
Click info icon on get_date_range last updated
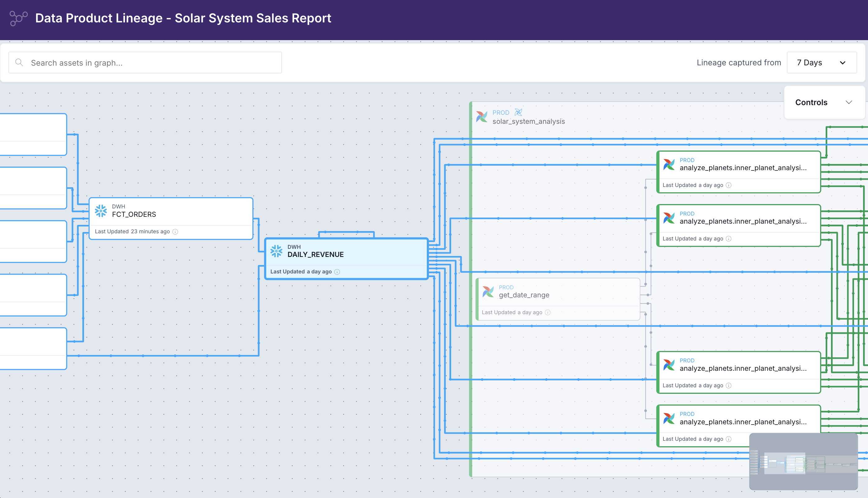[548, 312]
